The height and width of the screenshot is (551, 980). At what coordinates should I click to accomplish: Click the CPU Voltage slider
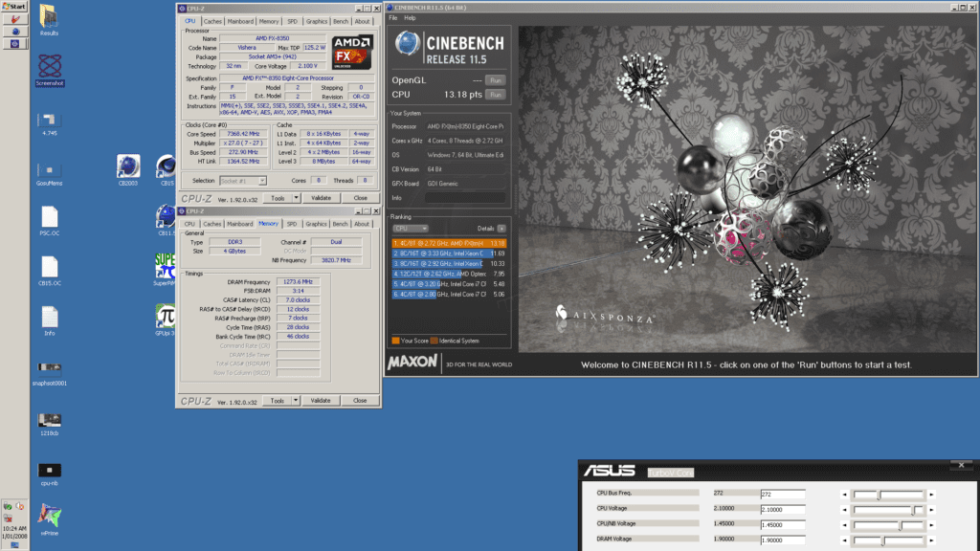click(x=888, y=510)
